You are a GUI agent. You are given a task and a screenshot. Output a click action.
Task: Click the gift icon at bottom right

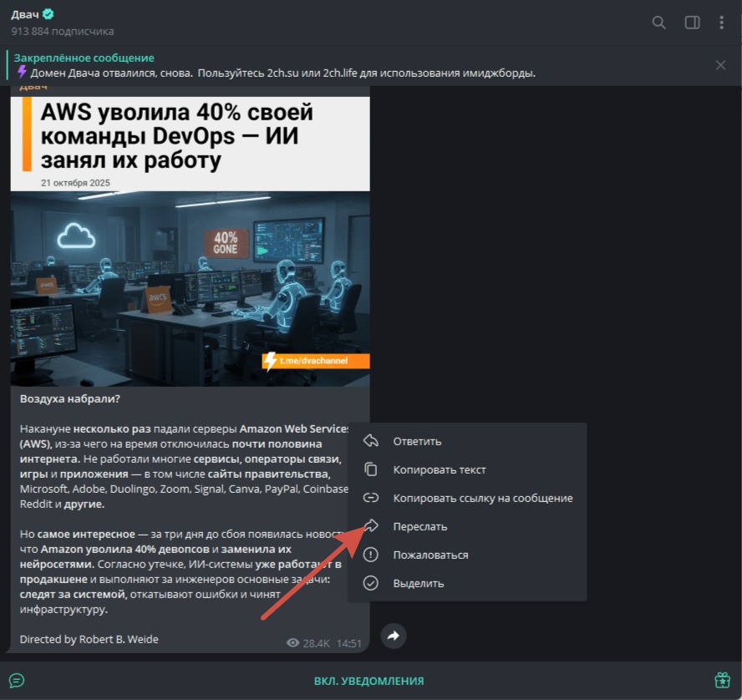coord(722,681)
